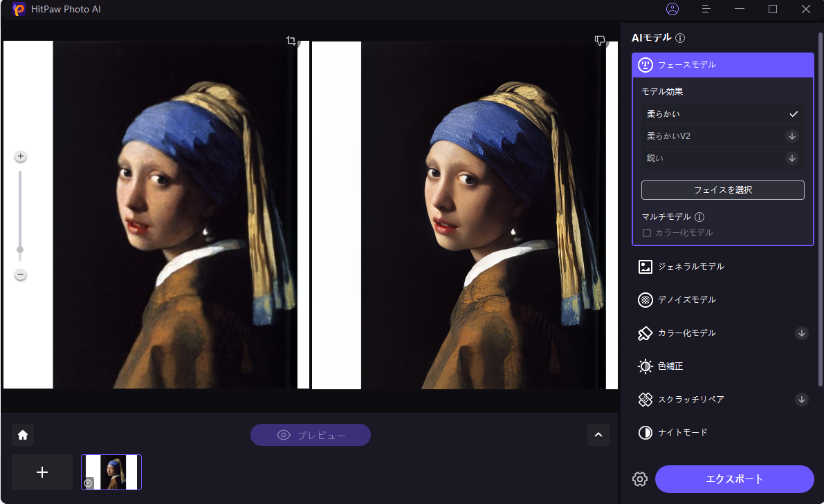Click the zoom in plus icon
The width and height of the screenshot is (824, 504).
click(x=21, y=157)
